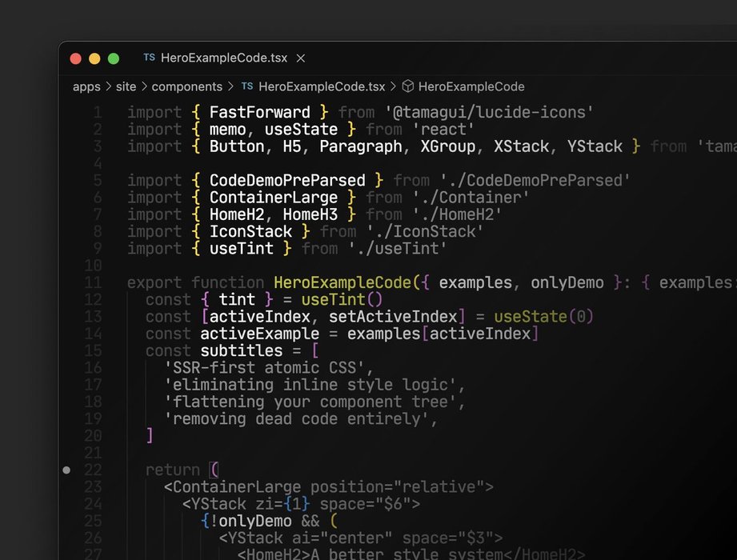737x560 pixels.
Task: Click the yellow minimize window button
Action: click(94, 58)
